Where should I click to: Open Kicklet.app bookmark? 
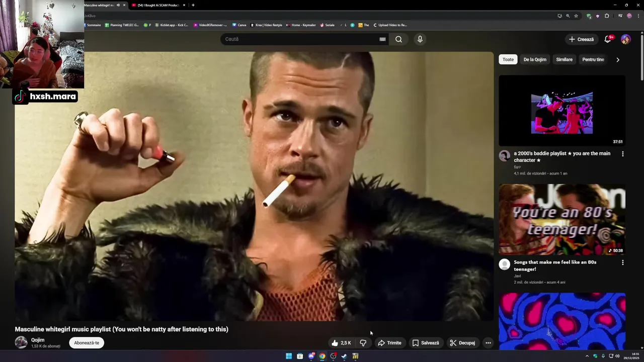(172, 25)
